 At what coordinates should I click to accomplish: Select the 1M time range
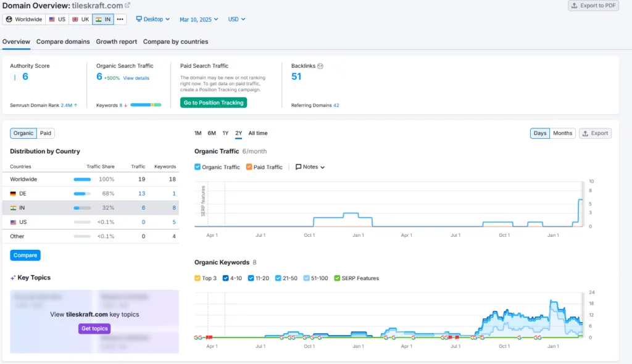(x=198, y=133)
